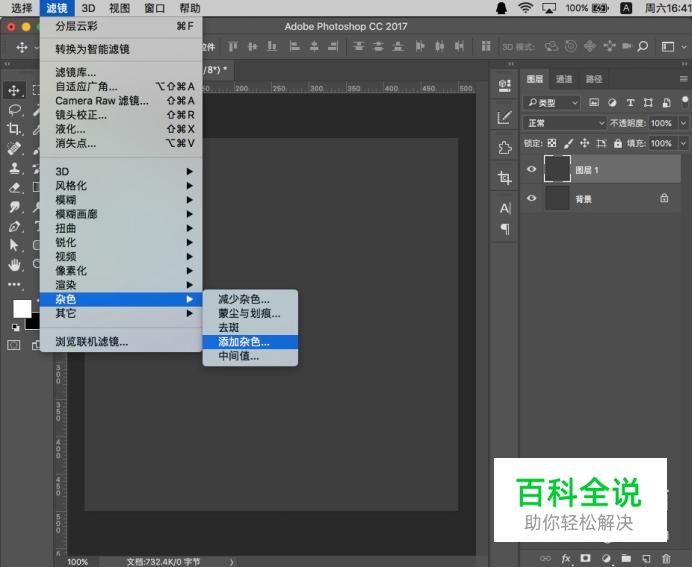Open the 类型 layer filter dropdown

[x=551, y=103]
